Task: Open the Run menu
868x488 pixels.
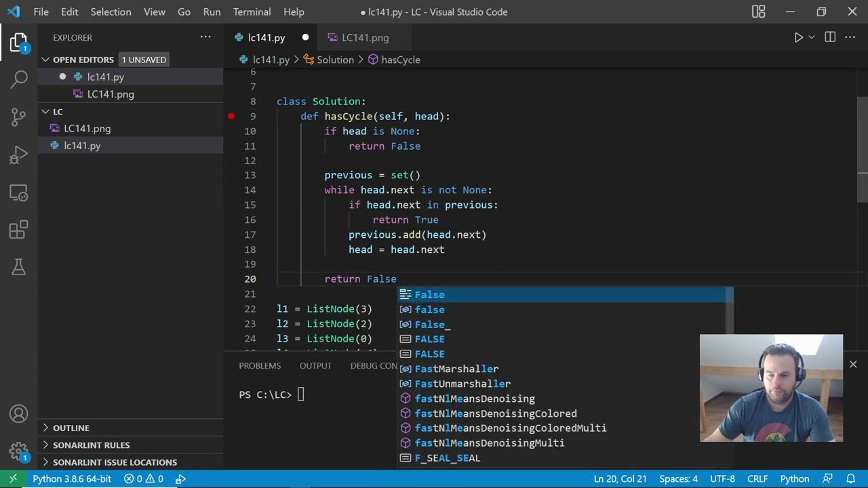Action: pos(212,12)
